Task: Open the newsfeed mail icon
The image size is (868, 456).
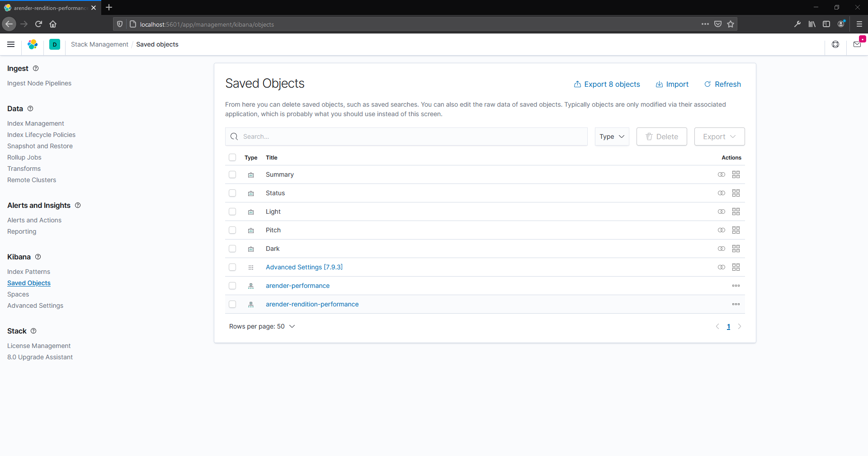Action: (857, 44)
